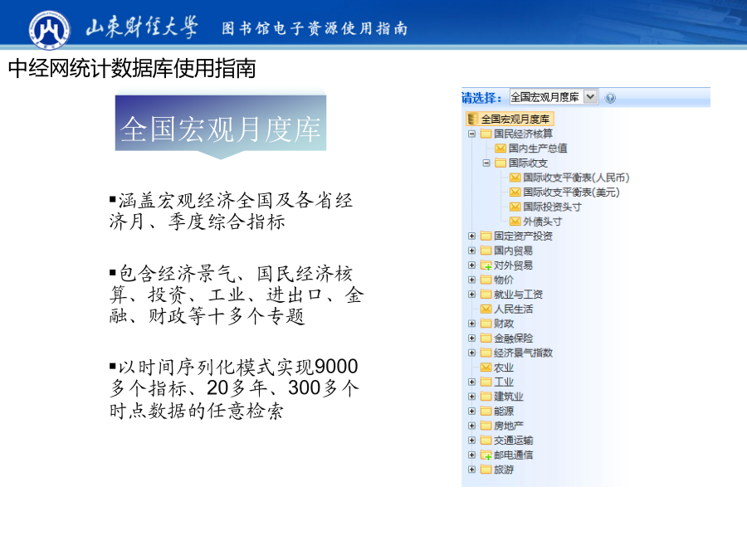
Task: Click the 能源 folder icon
Action: (x=486, y=411)
